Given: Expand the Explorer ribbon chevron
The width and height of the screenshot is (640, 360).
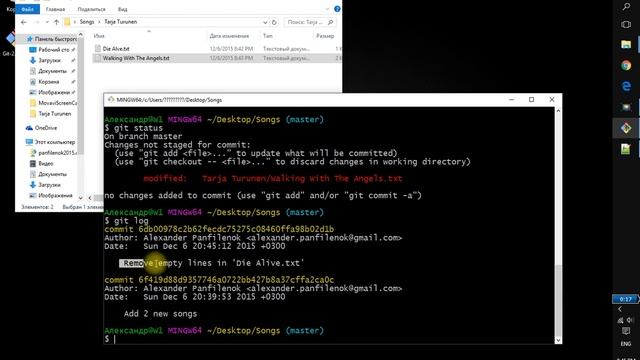Looking at the screenshot, I should tap(327, 9).
